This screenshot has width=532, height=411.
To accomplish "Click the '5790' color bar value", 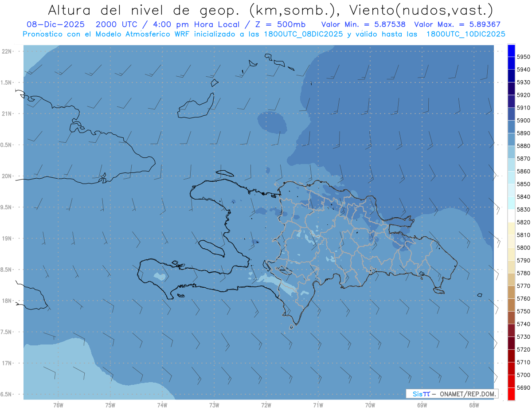I will pyautogui.click(x=523, y=260).
